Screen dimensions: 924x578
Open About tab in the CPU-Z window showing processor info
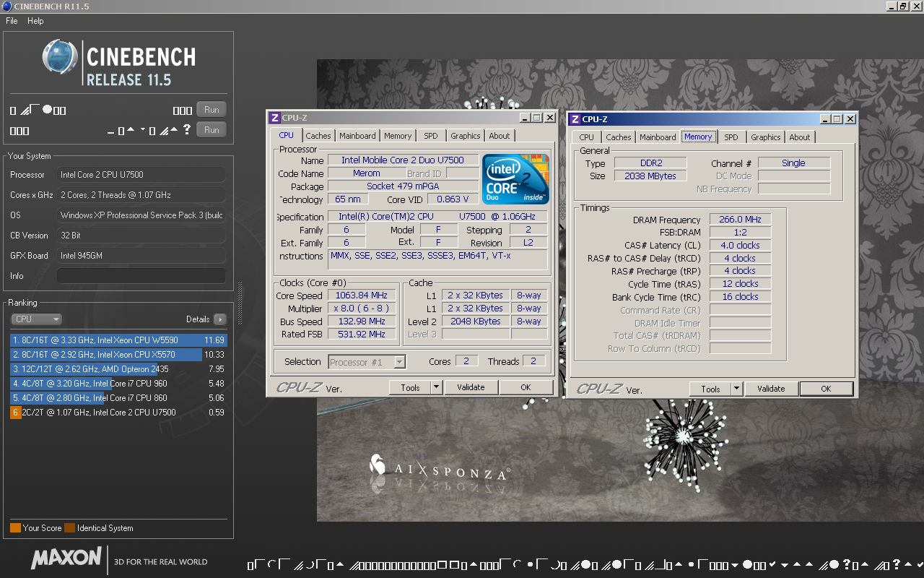click(500, 136)
